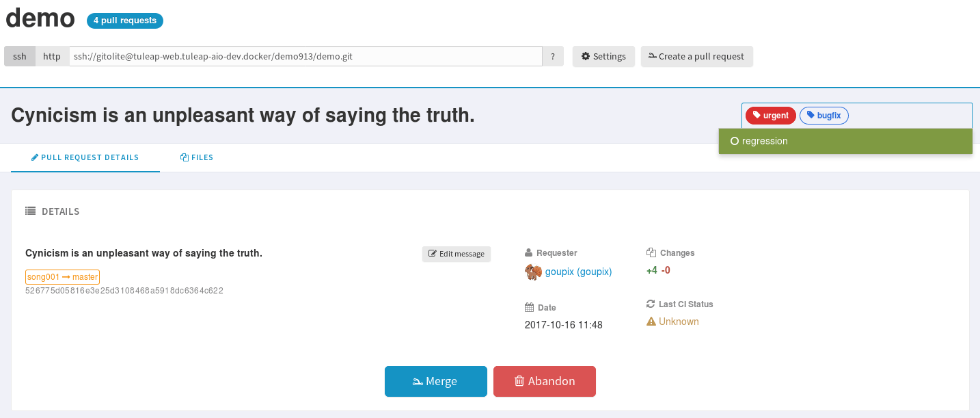Screen dimensions: 980x418
Task: Click the question mark help button
Action: (x=552, y=56)
